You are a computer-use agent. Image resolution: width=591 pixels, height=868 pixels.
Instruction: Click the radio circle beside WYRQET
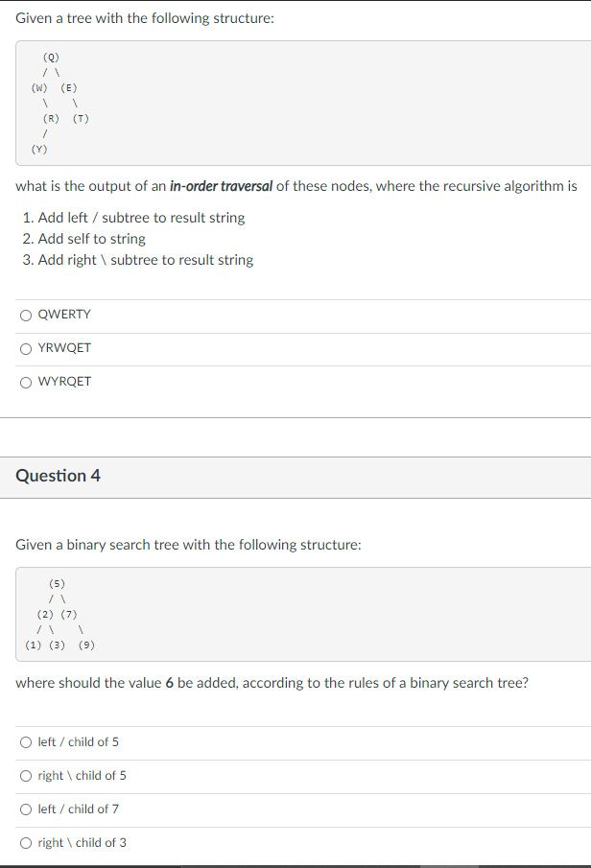25,381
